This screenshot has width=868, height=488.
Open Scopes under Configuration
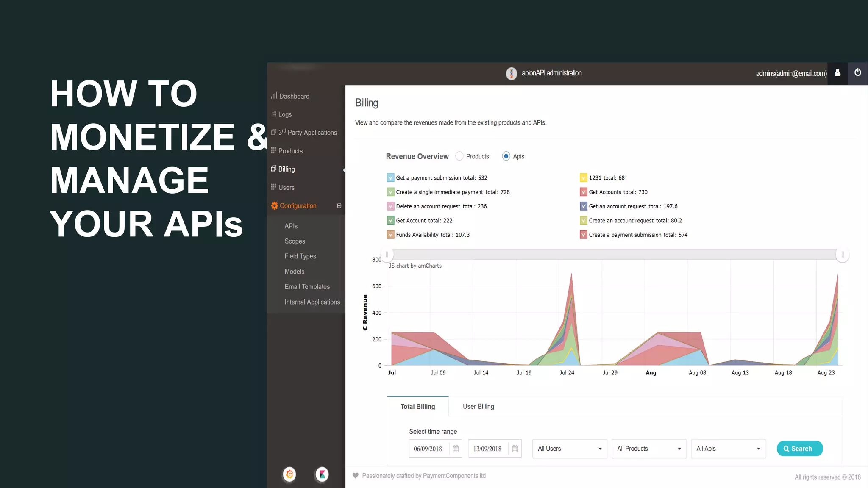295,241
